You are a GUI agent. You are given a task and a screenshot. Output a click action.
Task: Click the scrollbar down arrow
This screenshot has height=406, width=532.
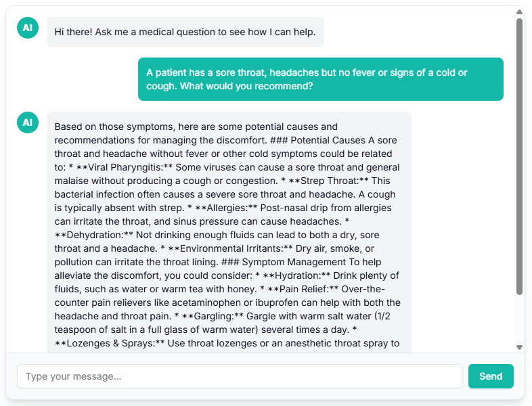tap(519, 347)
